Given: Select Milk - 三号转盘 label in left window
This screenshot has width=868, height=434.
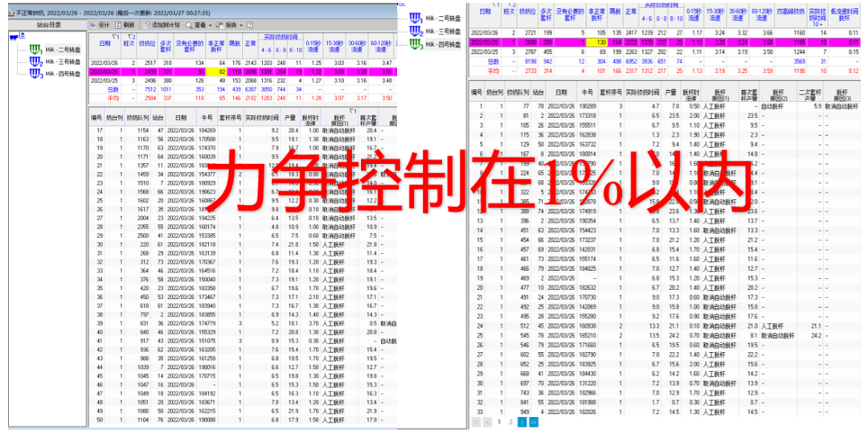Looking at the screenshot, I should (x=63, y=62).
